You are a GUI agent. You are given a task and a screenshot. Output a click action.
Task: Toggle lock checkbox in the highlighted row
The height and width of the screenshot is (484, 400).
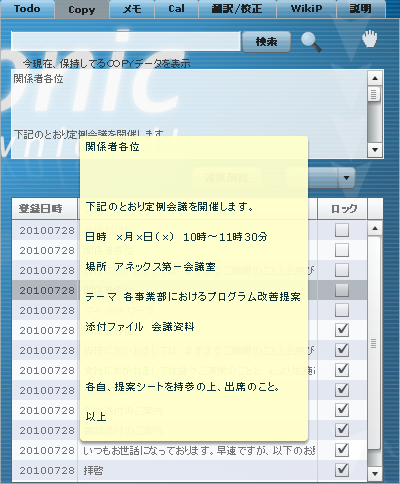342,290
